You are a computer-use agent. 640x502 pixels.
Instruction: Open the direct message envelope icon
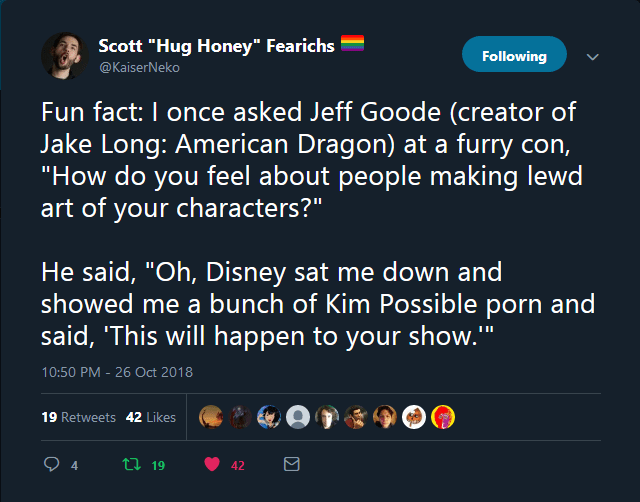(x=292, y=465)
